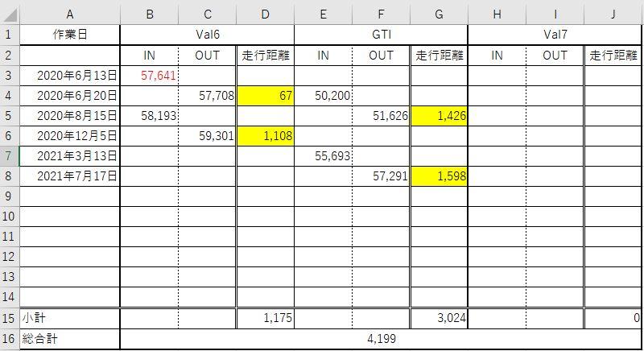Select the yellow cell with 1,598
644x351 pixels.
(439, 176)
